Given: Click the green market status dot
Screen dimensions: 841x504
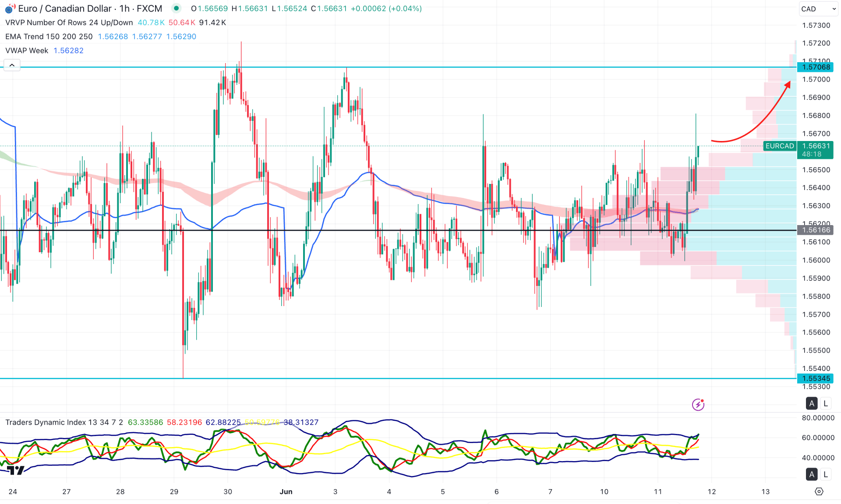Looking at the screenshot, I should click(x=176, y=8).
